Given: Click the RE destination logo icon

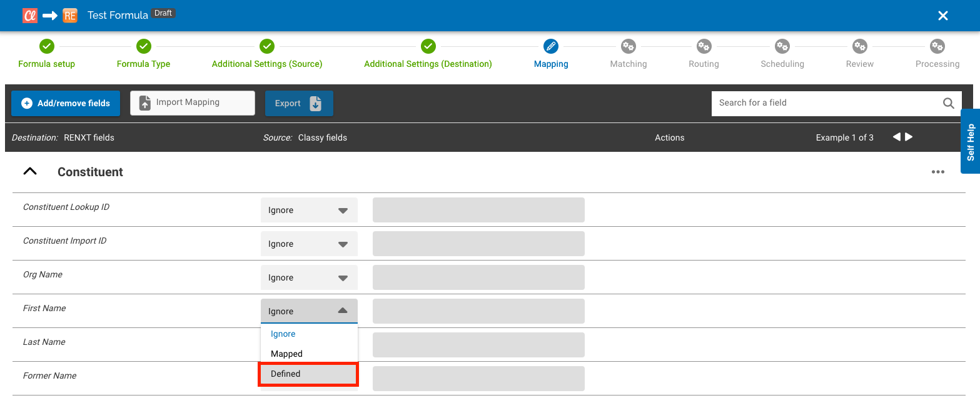Looking at the screenshot, I should [x=69, y=16].
